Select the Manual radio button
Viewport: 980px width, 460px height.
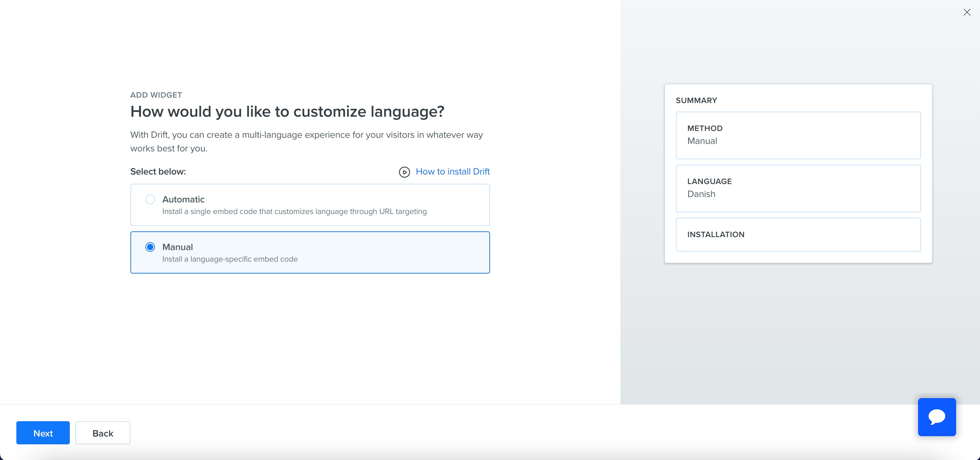[x=150, y=247]
